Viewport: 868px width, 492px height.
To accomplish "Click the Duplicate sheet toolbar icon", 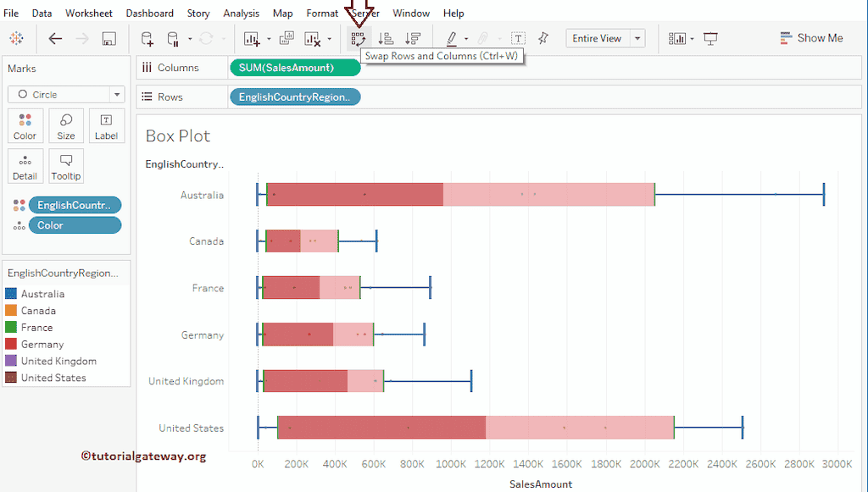I will (288, 38).
